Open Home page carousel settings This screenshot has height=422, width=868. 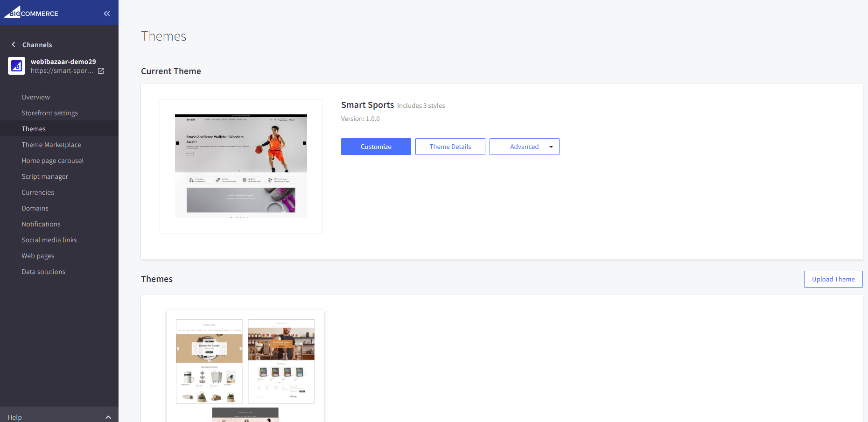(x=52, y=161)
